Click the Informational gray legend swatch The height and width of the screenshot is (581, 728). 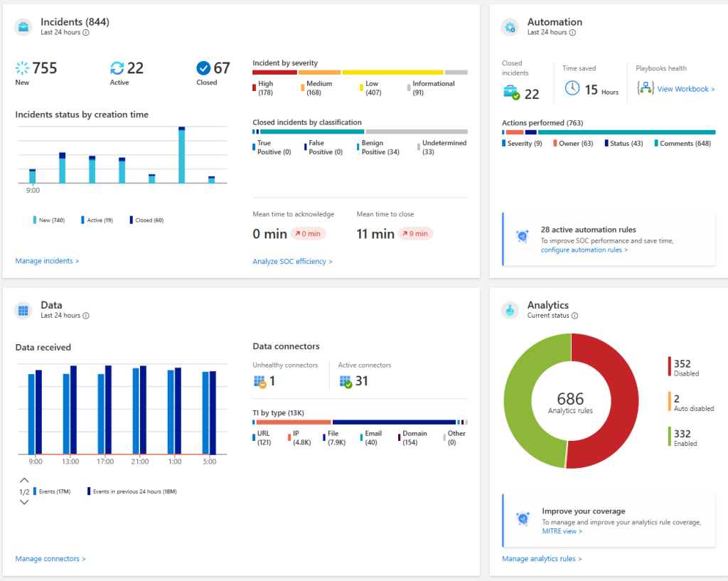click(x=409, y=87)
